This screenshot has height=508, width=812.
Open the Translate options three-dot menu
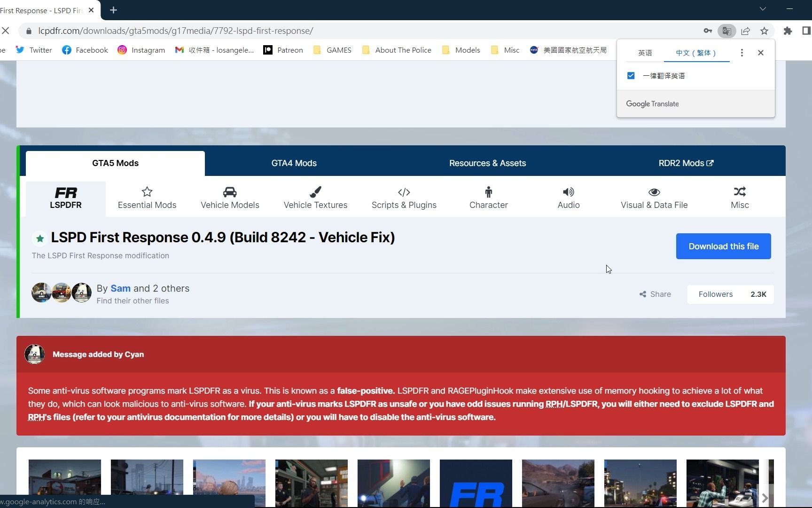click(x=742, y=53)
